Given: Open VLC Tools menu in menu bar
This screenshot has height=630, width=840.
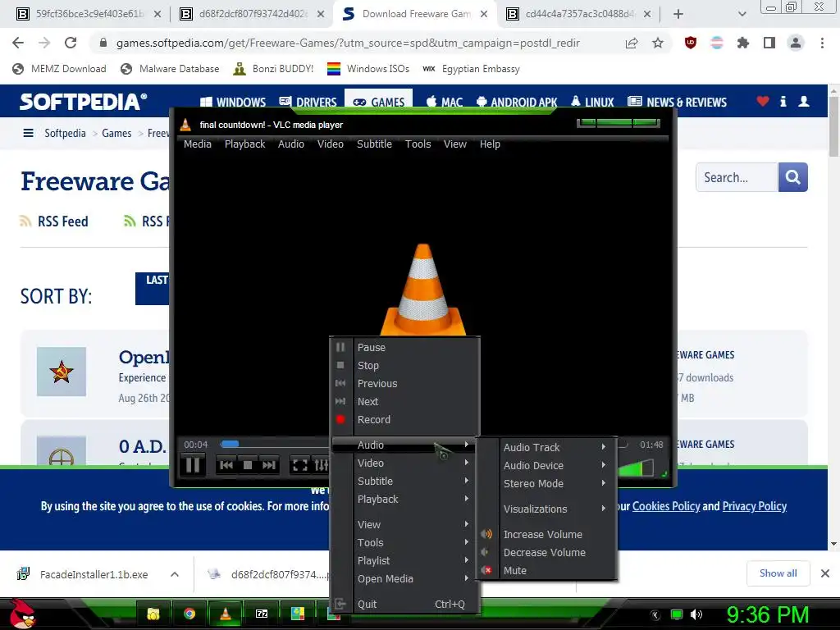Looking at the screenshot, I should (418, 144).
